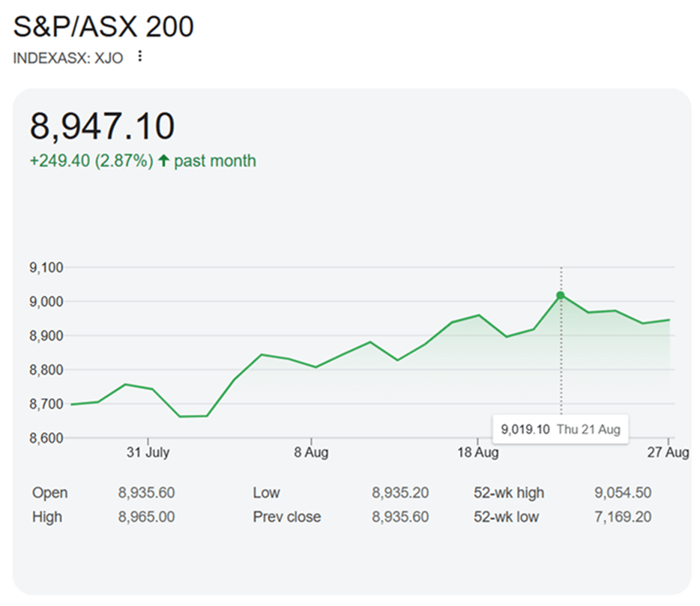Click the 8 Aug date label on the axis
Image resolution: width=700 pixels, height=606 pixels.
point(311,452)
